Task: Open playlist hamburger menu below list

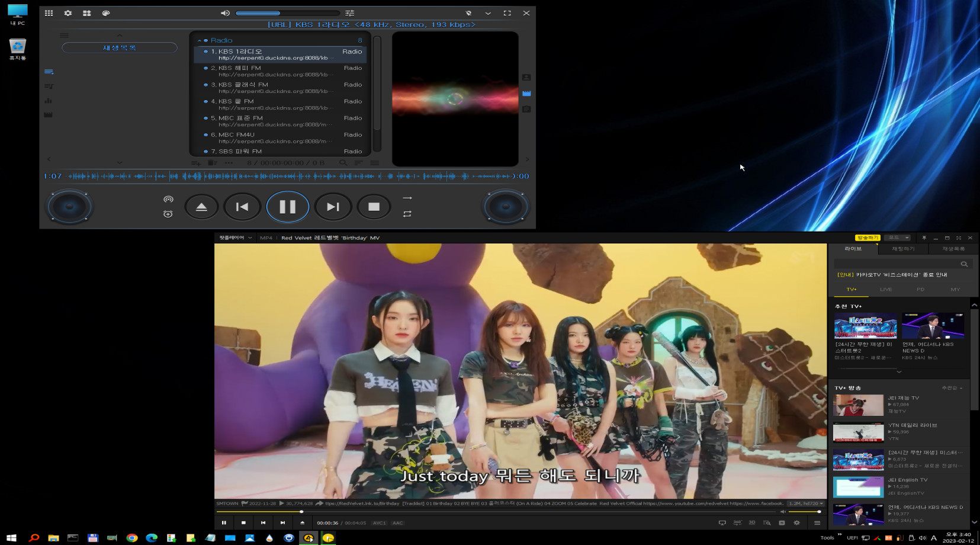Action: tap(374, 163)
